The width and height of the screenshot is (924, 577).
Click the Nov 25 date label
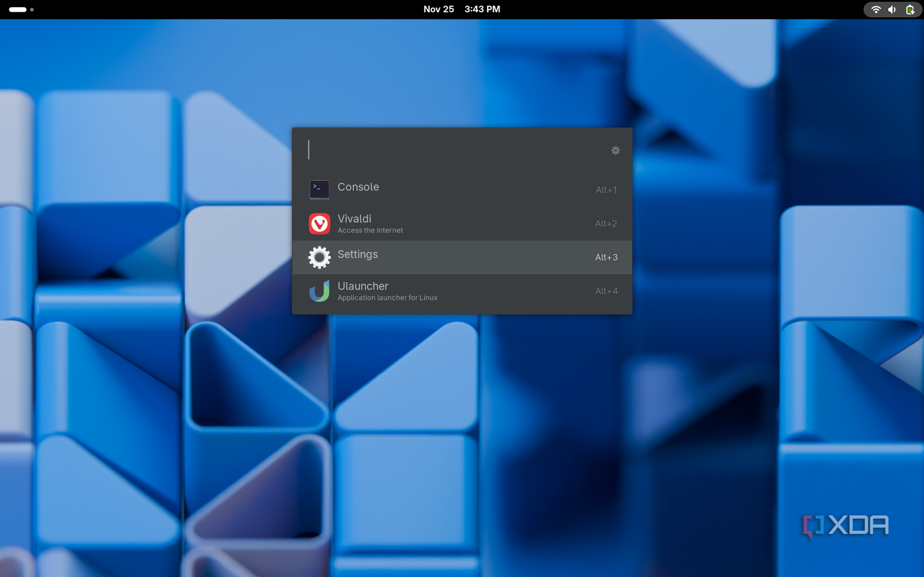click(x=439, y=9)
